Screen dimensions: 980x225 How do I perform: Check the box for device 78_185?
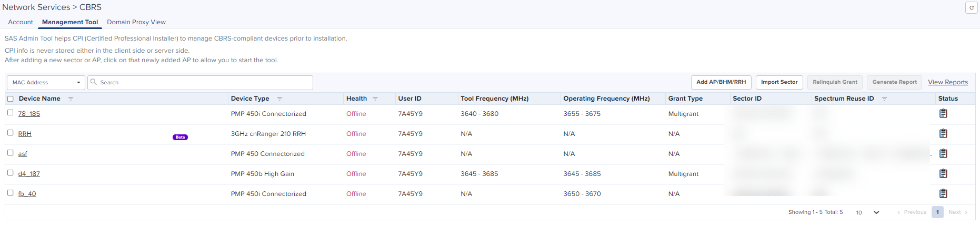coord(10,113)
